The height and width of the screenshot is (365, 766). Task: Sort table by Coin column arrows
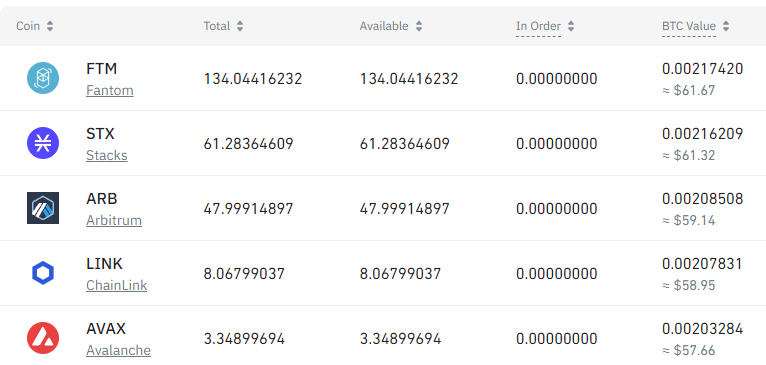[x=50, y=26]
